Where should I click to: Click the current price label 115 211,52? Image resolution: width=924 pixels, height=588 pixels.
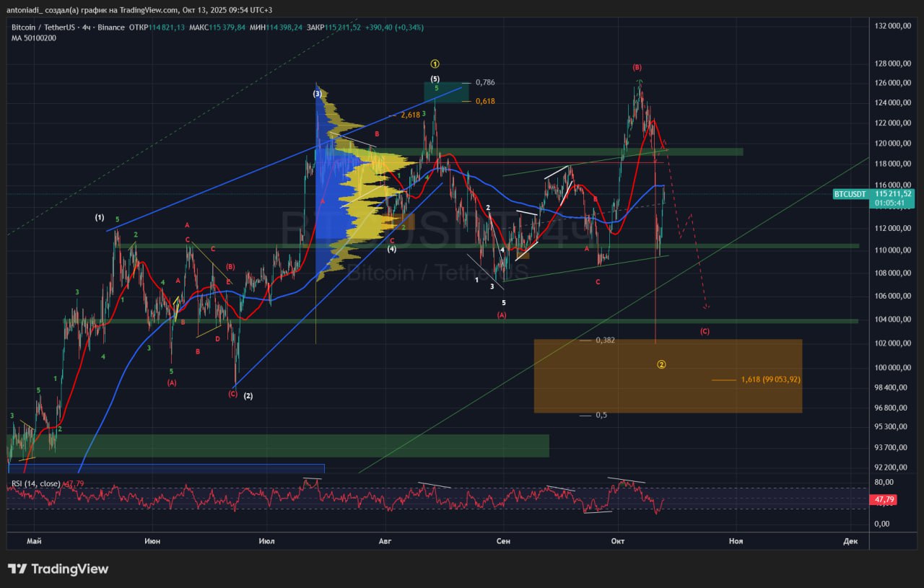pyautogui.click(x=893, y=194)
